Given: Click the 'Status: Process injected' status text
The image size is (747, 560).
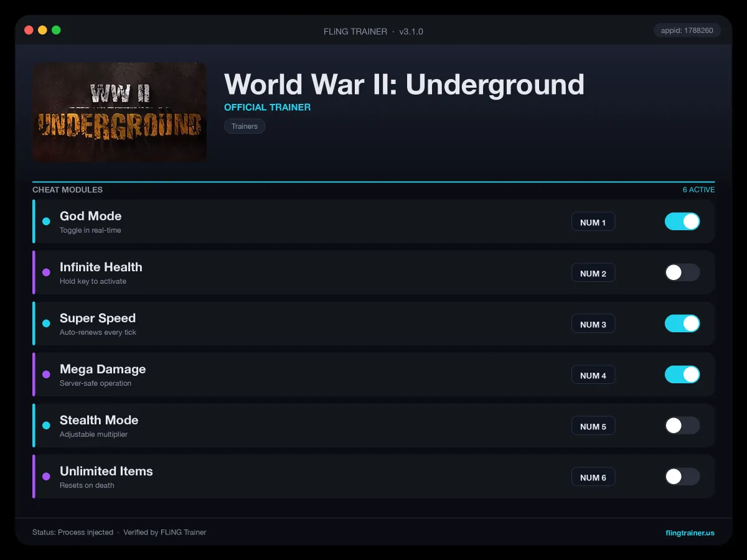Looking at the screenshot, I should [x=73, y=533].
